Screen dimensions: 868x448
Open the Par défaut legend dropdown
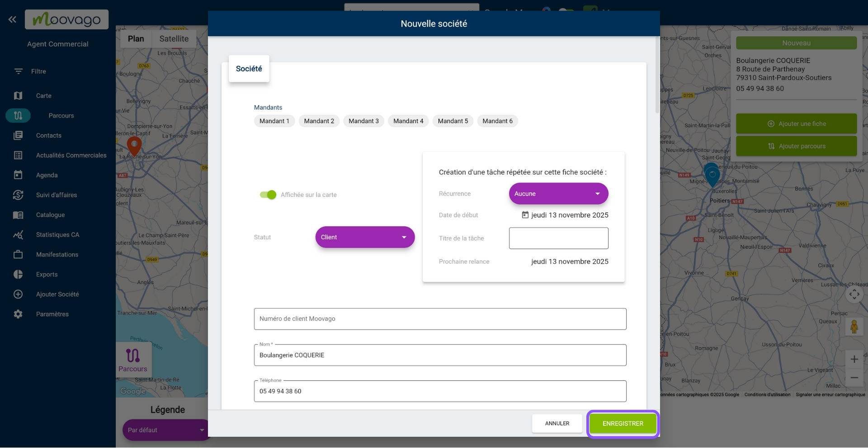pyautogui.click(x=165, y=430)
